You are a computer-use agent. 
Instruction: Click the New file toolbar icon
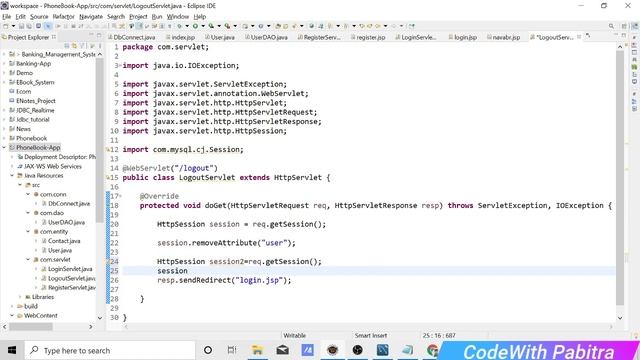pyautogui.click(x=6, y=26)
